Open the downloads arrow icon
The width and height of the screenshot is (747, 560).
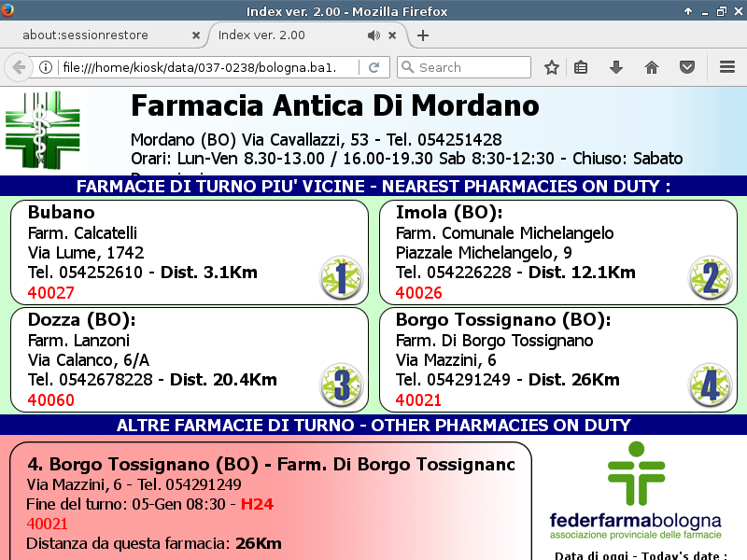615,67
